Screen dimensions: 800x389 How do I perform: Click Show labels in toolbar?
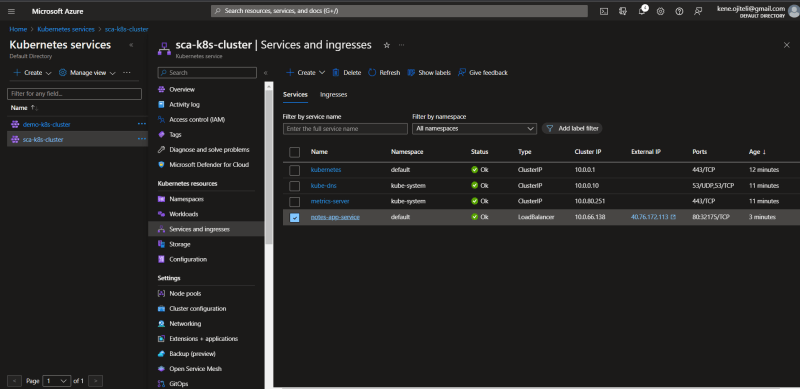pyautogui.click(x=429, y=72)
